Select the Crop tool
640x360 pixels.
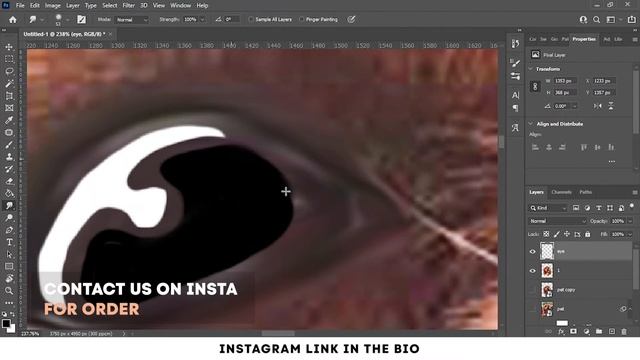pos(9,96)
